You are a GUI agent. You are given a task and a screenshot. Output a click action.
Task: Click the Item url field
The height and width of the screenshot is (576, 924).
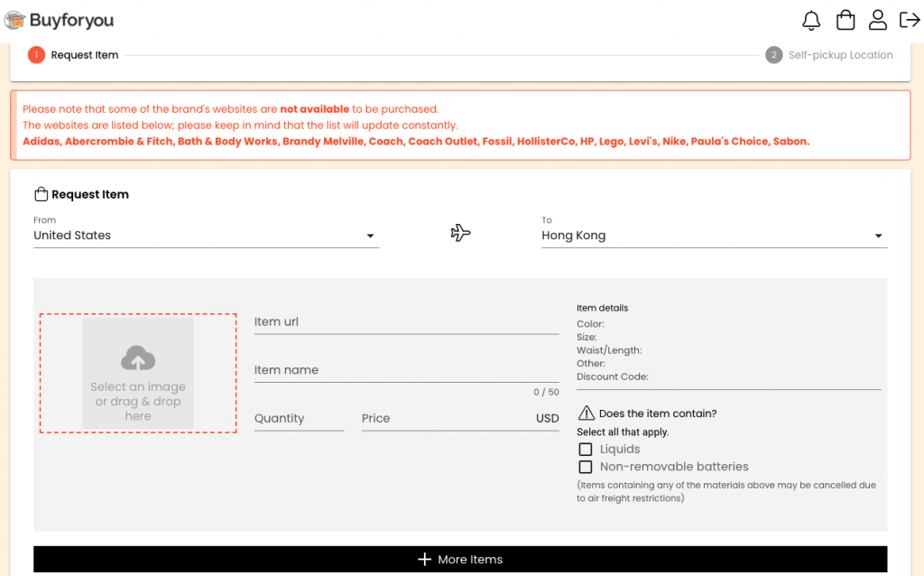click(x=406, y=322)
